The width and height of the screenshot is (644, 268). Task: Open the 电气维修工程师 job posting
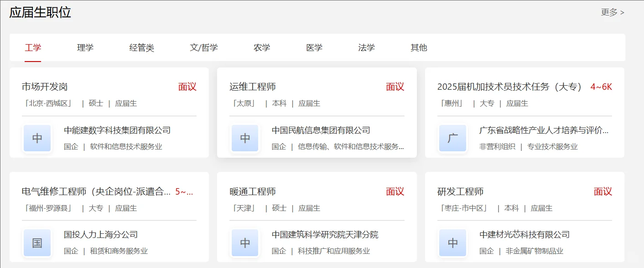point(96,191)
